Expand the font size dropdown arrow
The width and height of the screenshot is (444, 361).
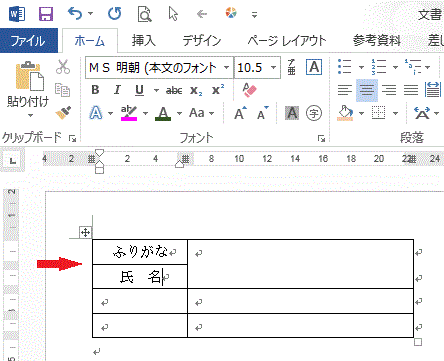pyautogui.click(x=274, y=68)
